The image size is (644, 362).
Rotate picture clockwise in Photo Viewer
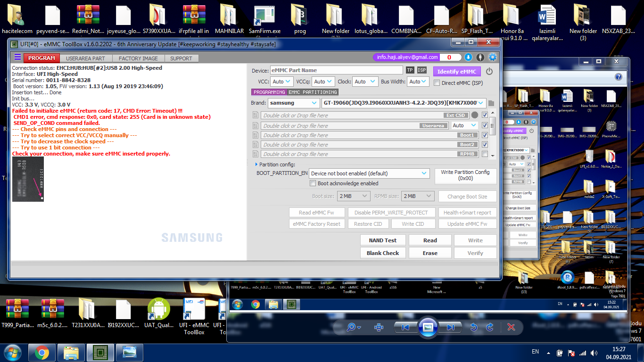click(x=490, y=327)
